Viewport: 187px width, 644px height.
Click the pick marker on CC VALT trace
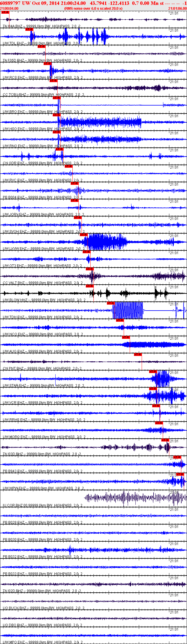[90, 269]
